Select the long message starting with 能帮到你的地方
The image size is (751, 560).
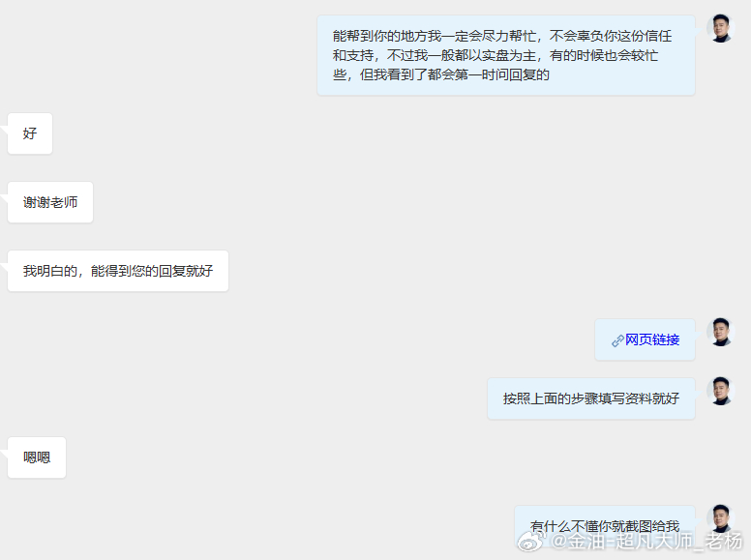coord(506,55)
